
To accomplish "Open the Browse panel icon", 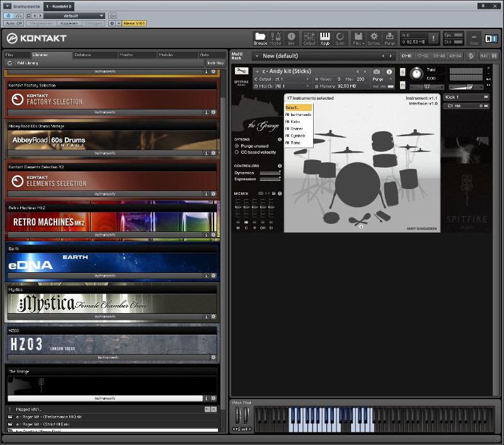I will point(260,38).
